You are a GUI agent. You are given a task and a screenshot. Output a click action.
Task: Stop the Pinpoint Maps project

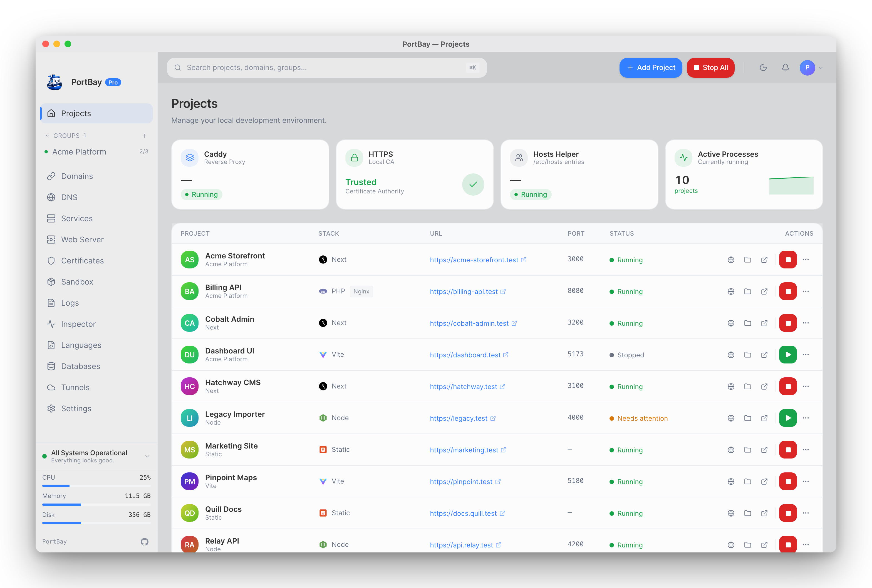(x=788, y=482)
